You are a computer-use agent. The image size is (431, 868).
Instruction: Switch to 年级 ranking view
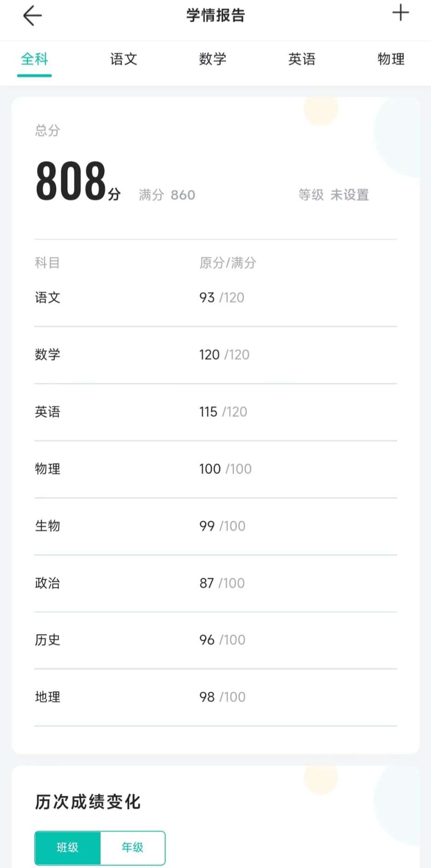coord(132,848)
